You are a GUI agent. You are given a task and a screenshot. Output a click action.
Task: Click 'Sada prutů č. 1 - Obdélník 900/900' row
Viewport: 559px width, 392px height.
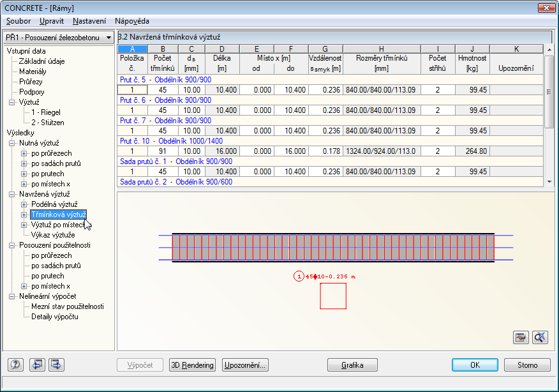pos(330,162)
